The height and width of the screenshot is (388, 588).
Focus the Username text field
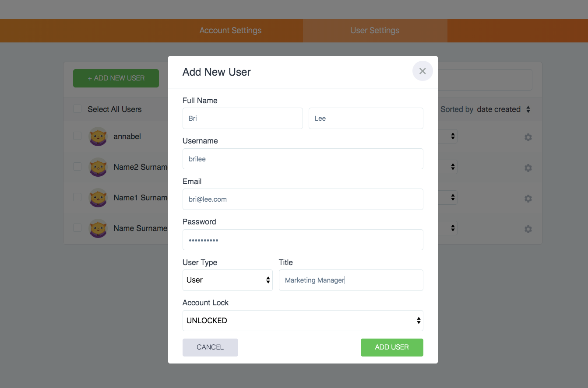pos(303,159)
